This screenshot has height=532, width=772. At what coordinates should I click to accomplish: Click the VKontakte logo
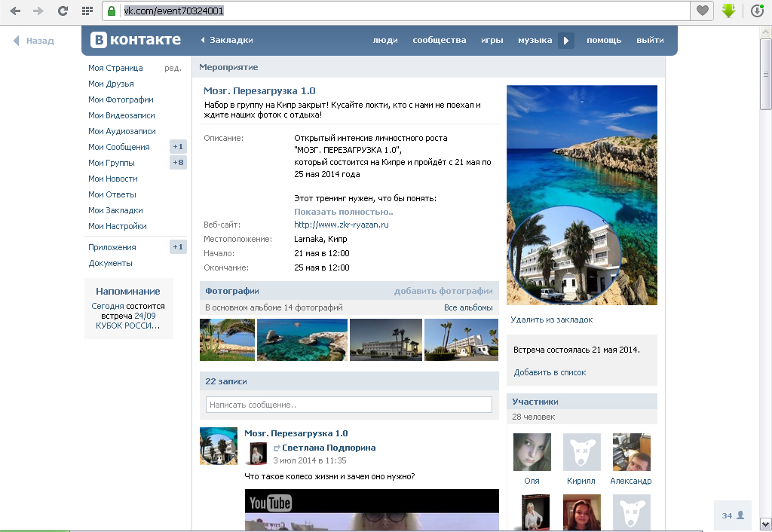pyautogui.click(x=136, y=40)
